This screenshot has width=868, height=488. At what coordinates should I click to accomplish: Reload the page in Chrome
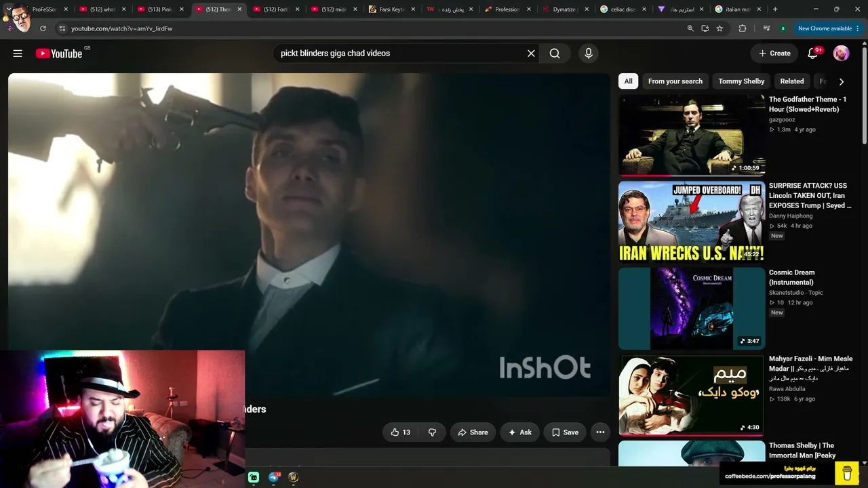point(43,28)
